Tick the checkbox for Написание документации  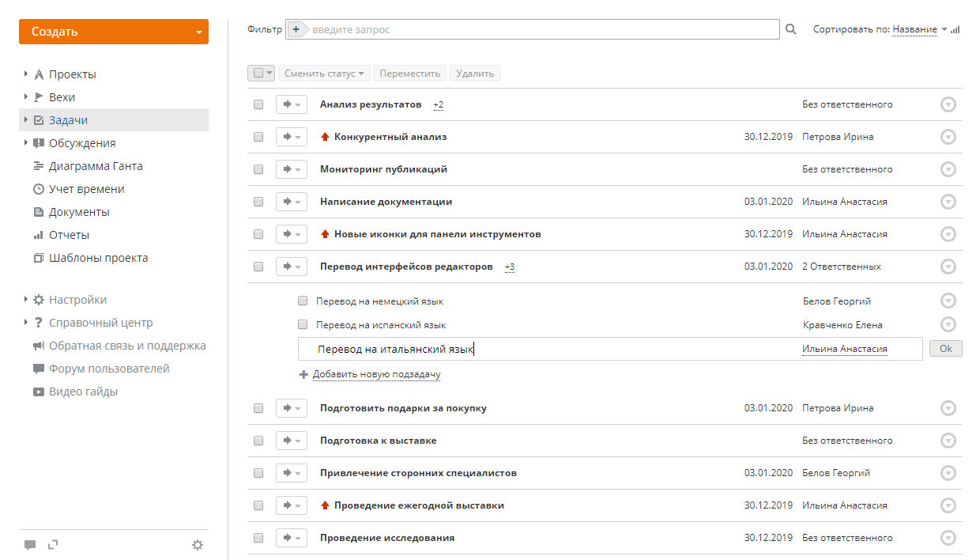tap(258, 202)
